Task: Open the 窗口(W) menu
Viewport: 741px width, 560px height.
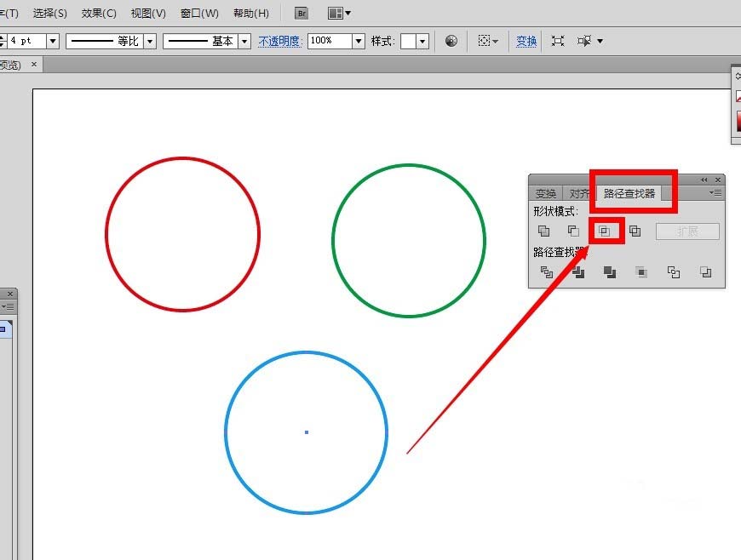Action: click(199, 14)
